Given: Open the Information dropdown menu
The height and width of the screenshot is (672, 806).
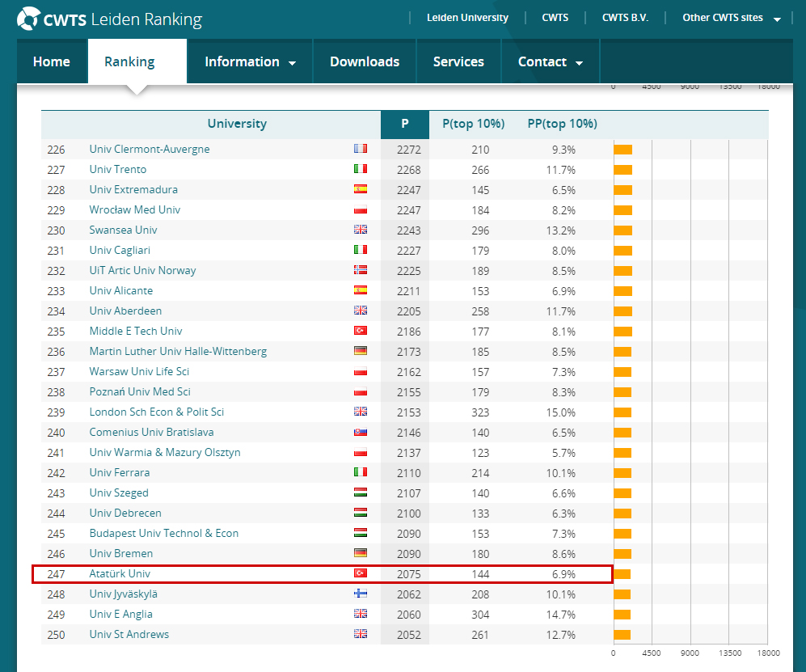Looking at the screenshot, I should pos(250,61).
